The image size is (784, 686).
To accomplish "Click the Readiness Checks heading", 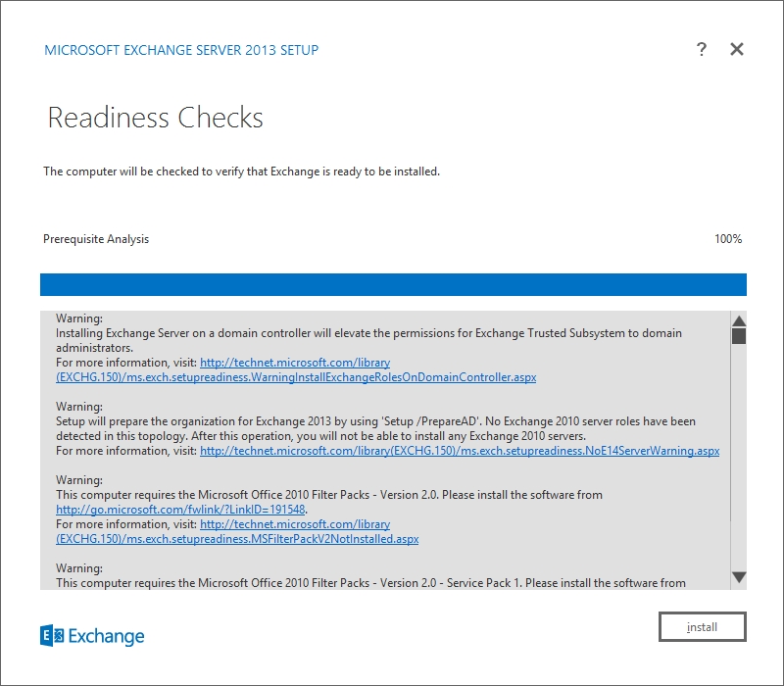I will coord(155,119).
